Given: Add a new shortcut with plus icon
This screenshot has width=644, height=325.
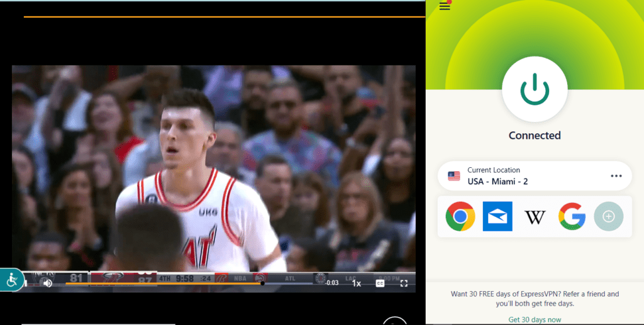Looking at the screenshot, I should (x=608, y=217).
